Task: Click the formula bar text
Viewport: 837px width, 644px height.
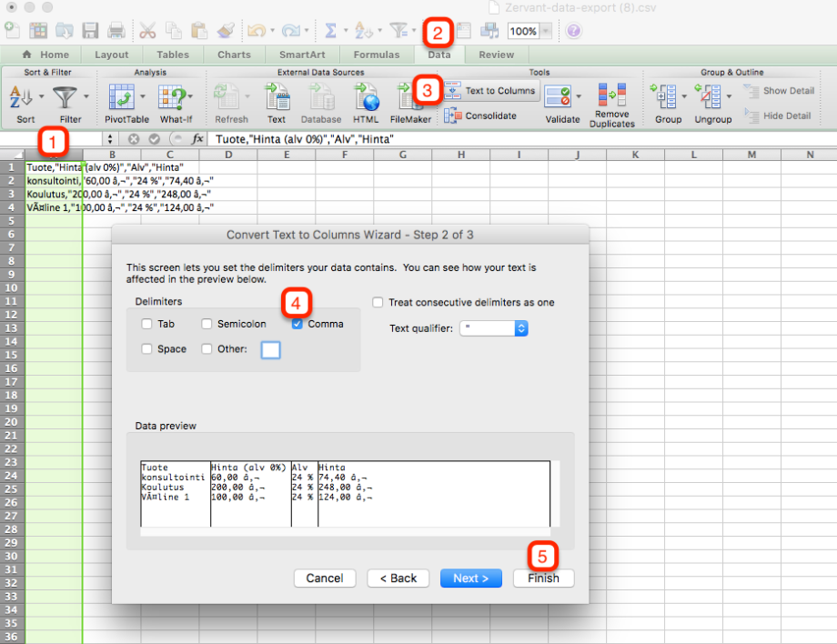Action: [x=304, y=139]
